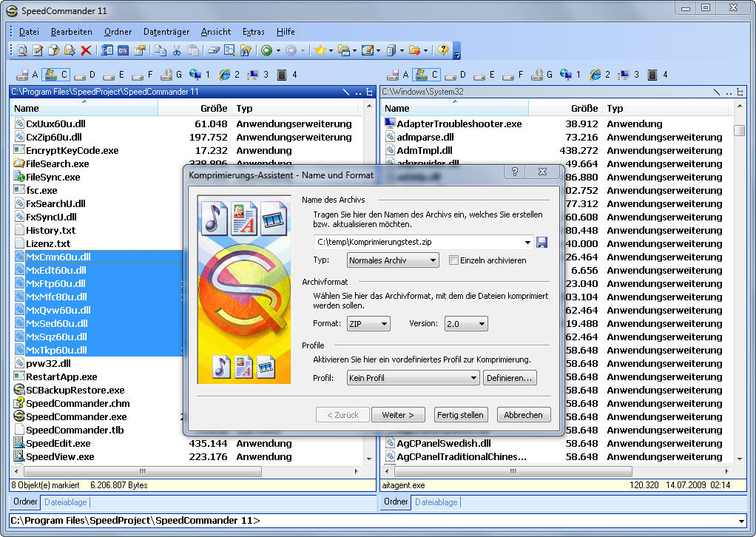Switch to the Dateiablage tab in left panel

64,502
